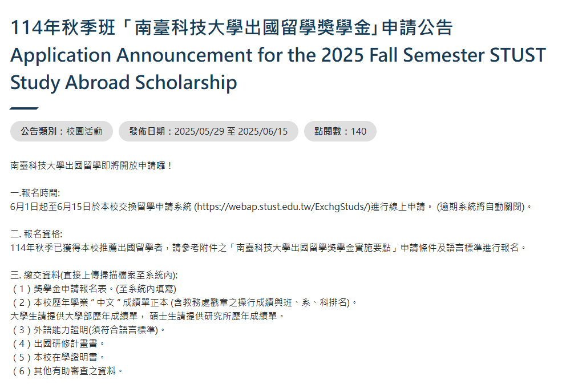Click the Study Abroad Scholarship heading line

[124, 83]
